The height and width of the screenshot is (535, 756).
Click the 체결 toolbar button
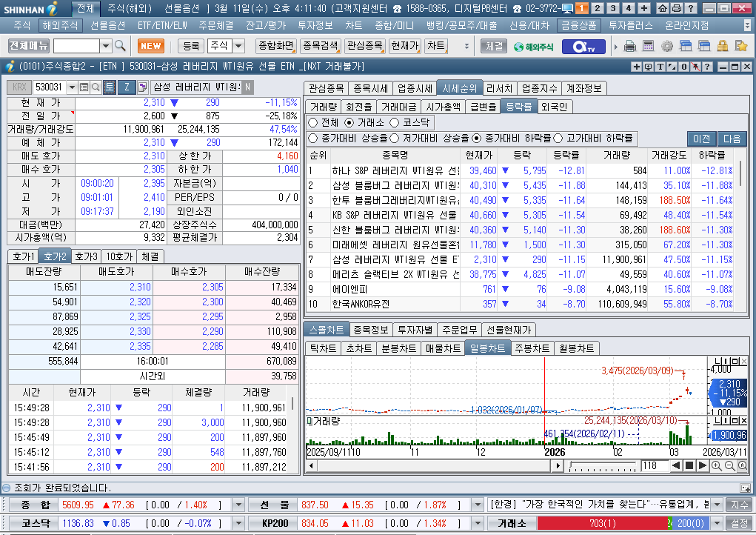[x=494, y=46]
